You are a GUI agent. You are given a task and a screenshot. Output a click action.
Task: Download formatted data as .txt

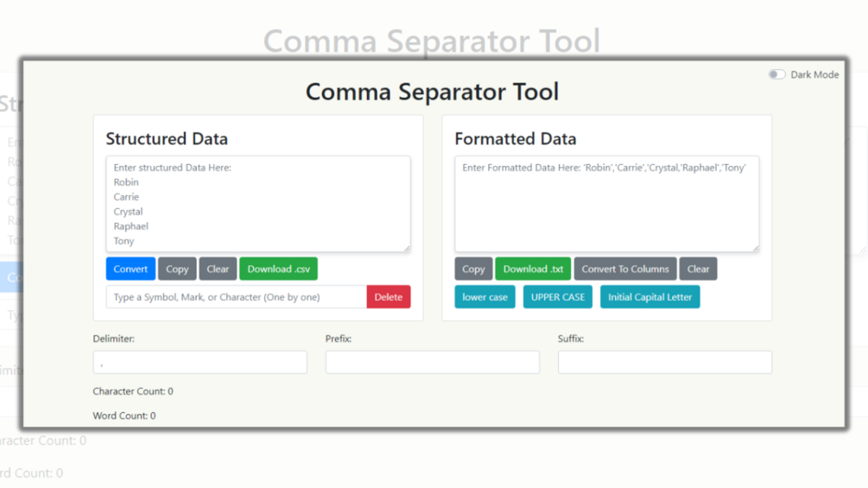point(533,269)
